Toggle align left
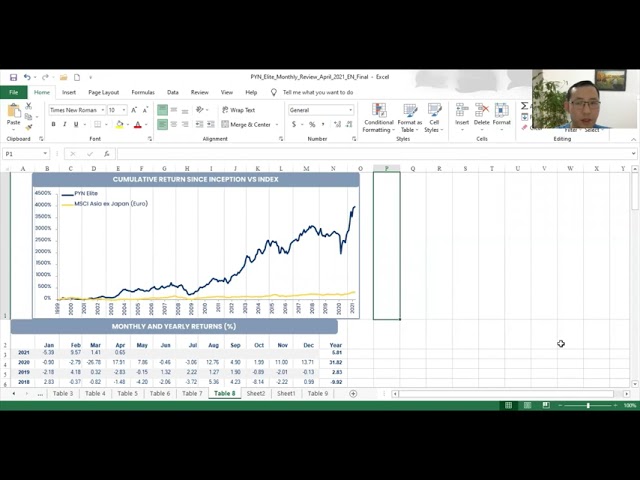The image size is (640, 480). coord(162,124)
